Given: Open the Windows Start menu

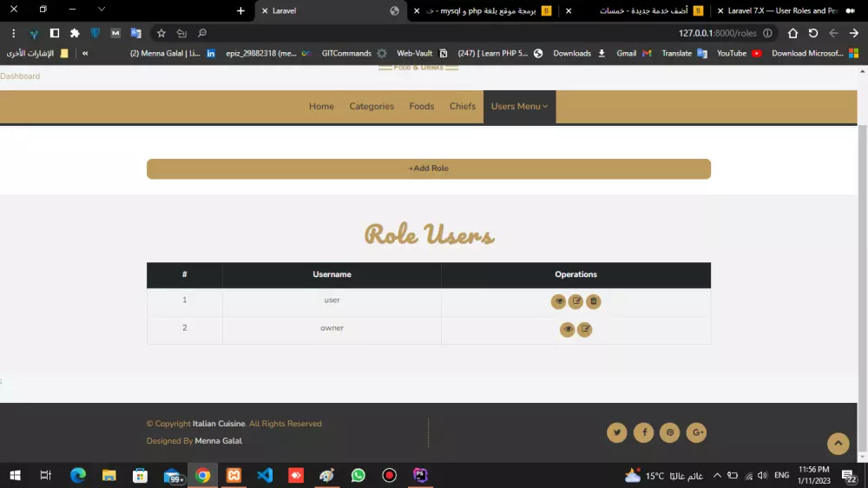Looking at the screenshot, I should coord(15,475).
